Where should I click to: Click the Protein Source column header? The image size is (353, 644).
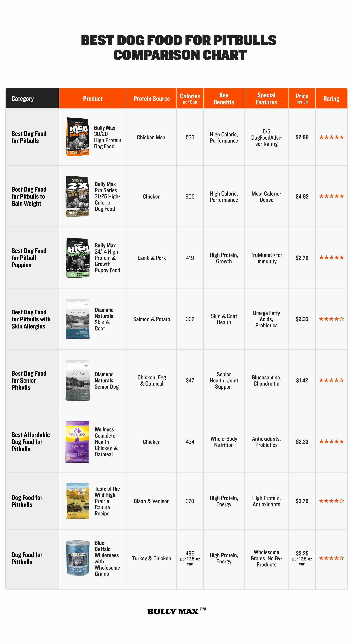tap(151, 98)
